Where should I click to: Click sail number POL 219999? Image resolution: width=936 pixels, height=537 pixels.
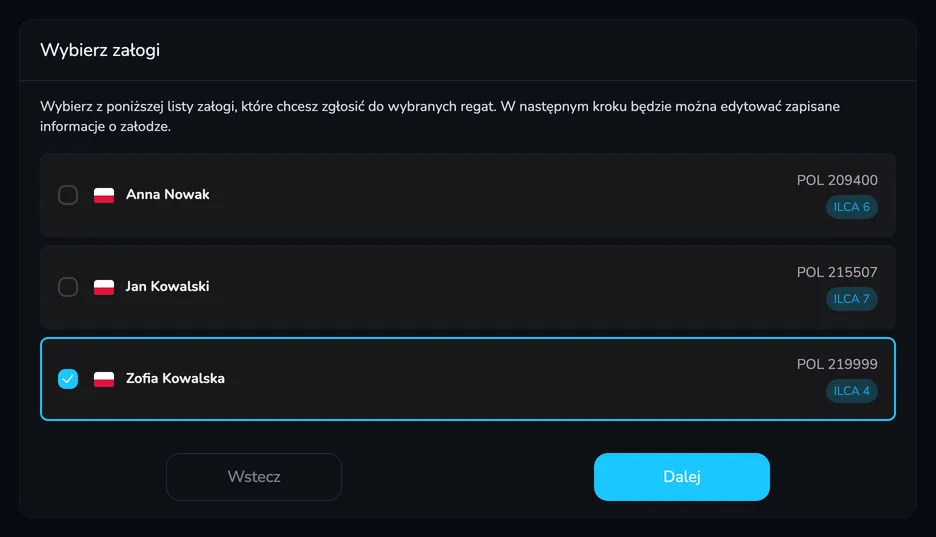click(x=838, y=364)
